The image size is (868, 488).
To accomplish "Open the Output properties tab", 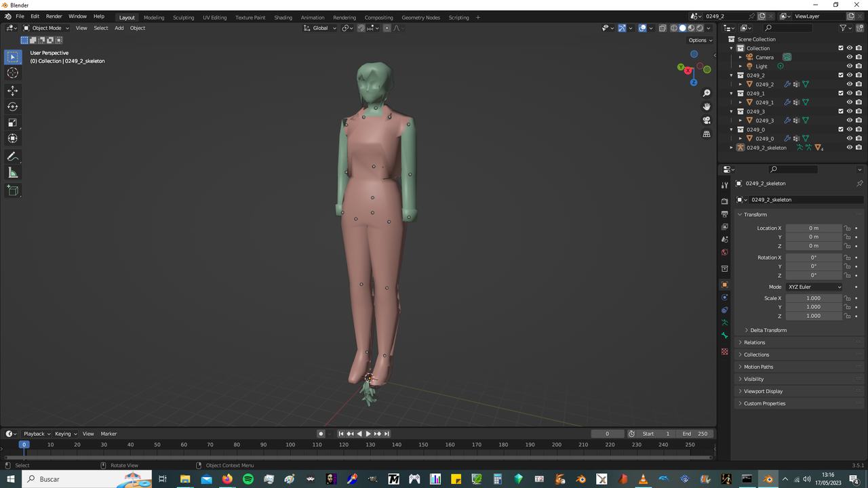I will 724,214.
